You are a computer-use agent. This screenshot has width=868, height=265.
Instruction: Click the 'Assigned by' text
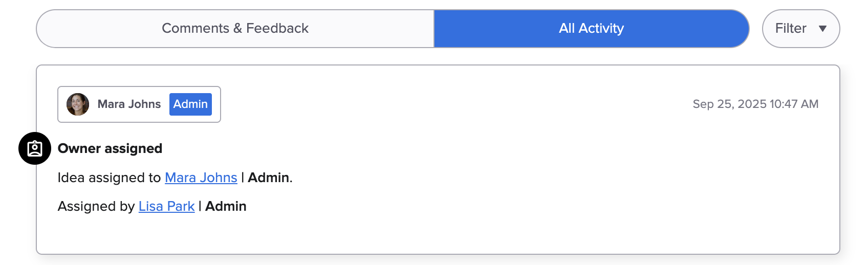[96, 206]
